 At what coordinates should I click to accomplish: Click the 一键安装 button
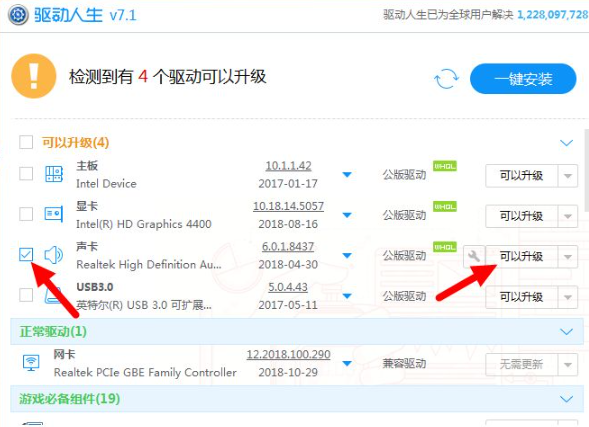coord(523,78)
